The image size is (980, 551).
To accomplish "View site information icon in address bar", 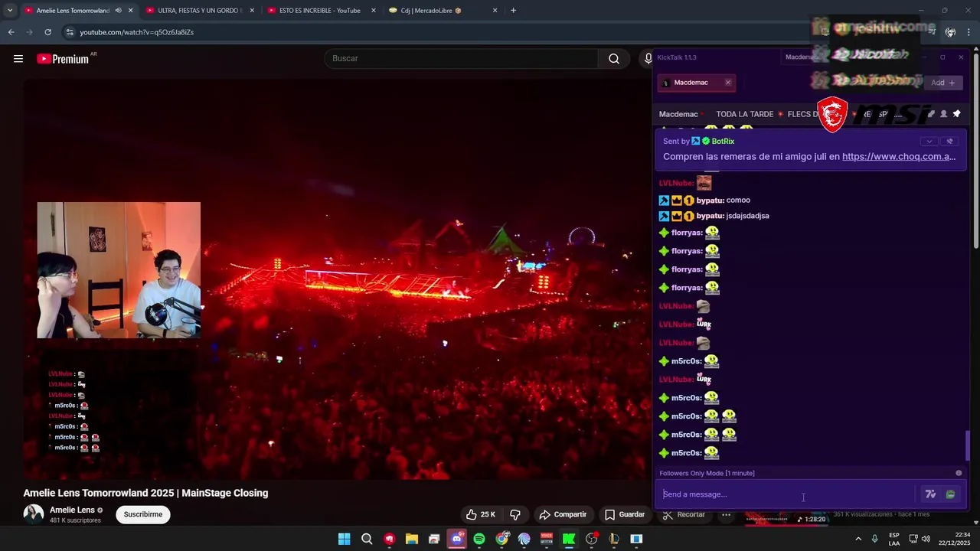I will [x=70, y=32].
